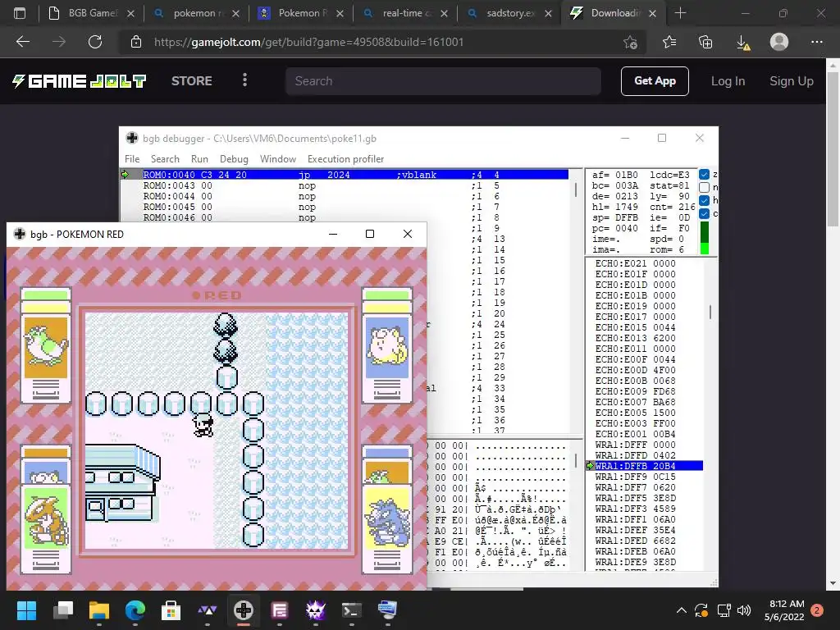Open the volume control tray icon

tap(743, 610)
